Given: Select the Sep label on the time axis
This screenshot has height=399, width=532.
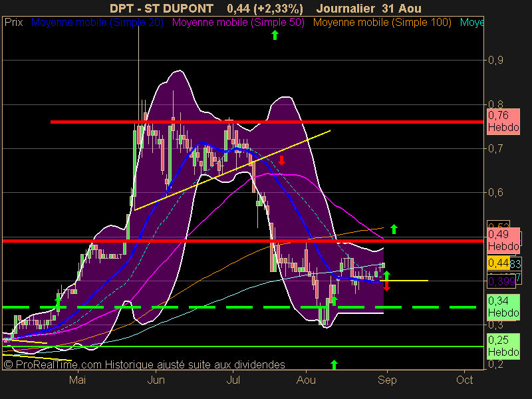Looking at the screenshot, I should click(x=387, y=380).
